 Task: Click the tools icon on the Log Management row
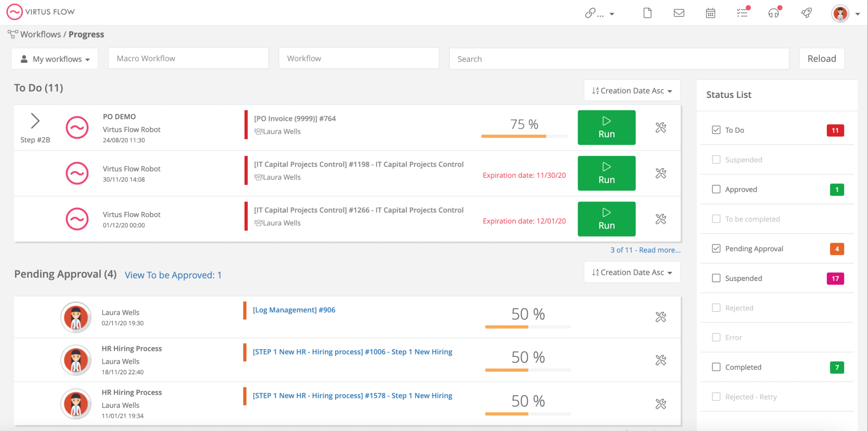(661, 317)
